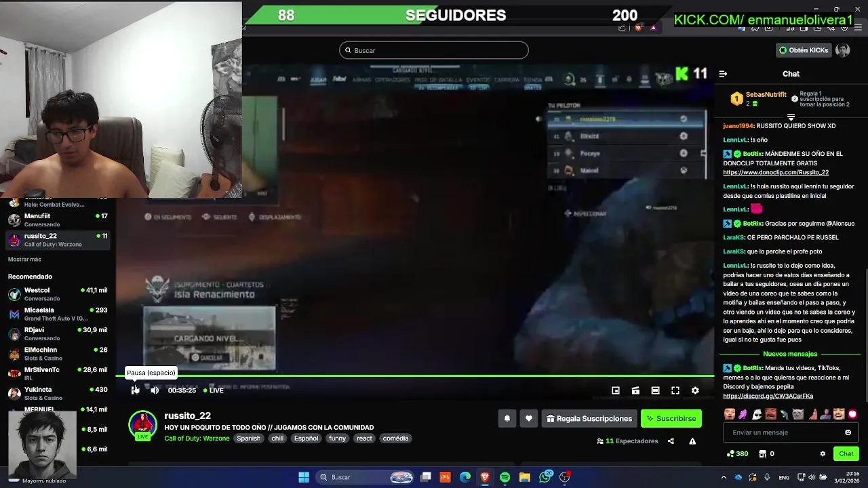The height and width of the screenshot is (488, 868).
Task: Toggle the notification bell for russito_22
Action: [507, 419]
